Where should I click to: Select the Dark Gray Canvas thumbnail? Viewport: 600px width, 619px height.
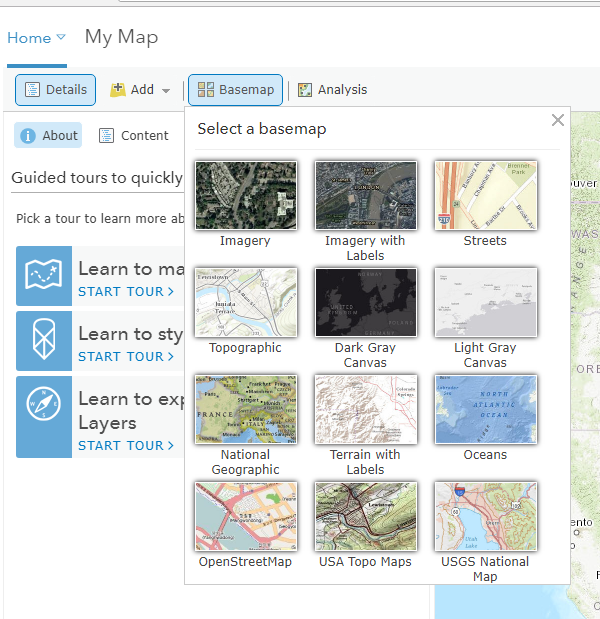[366, 302]
